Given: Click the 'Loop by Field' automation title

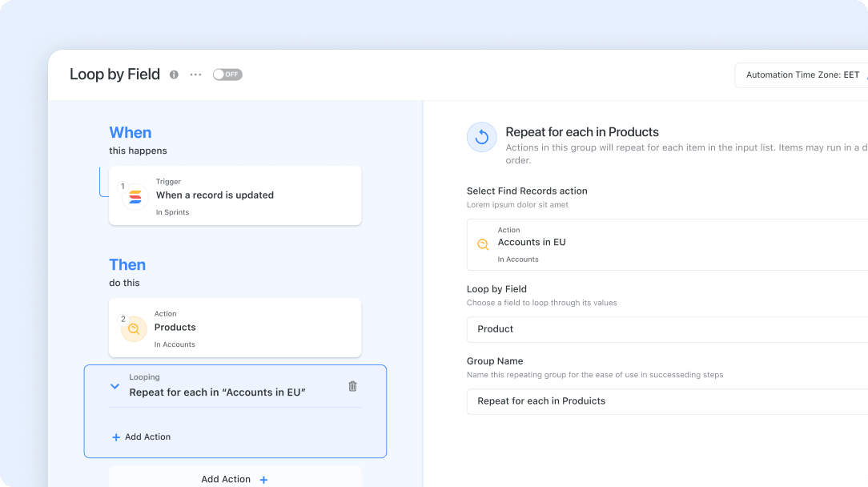Looking at the screenshot, I should click(115, 74).
